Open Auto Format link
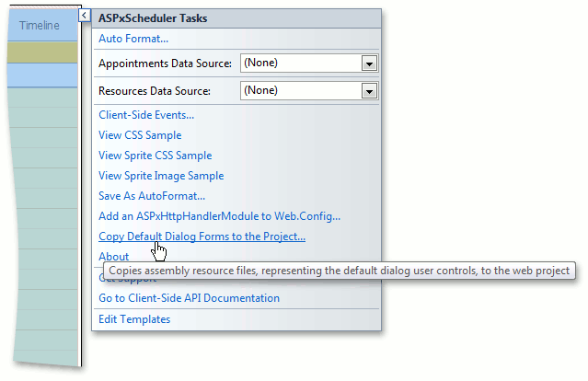The height and width of the screenshot is (381, 588). point(133,39)
